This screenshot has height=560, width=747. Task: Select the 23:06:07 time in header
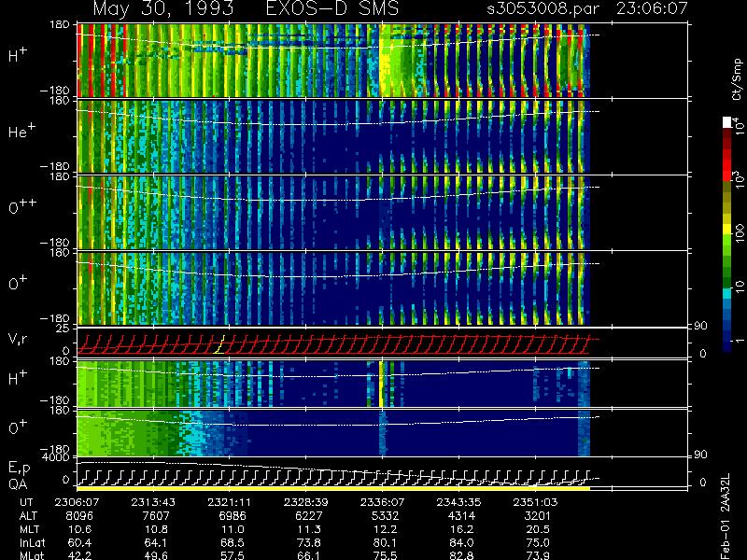point(651,8)
